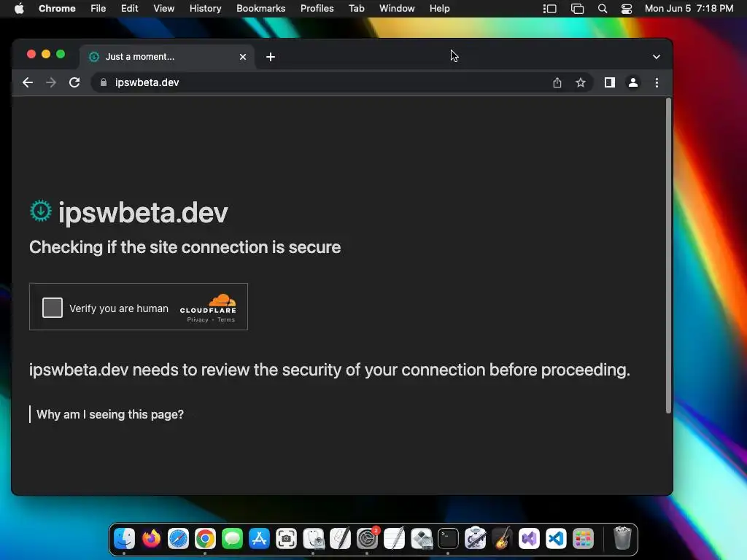Open the File menu

point(98,8)
